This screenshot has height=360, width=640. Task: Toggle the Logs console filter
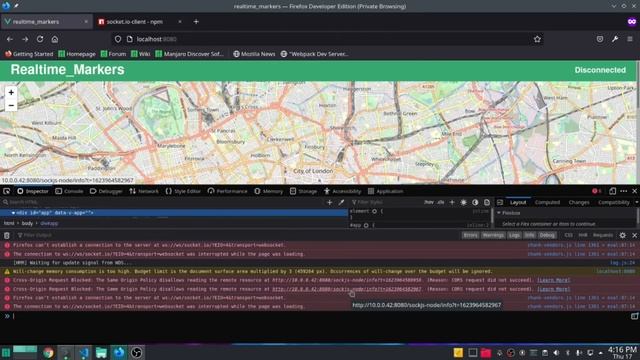click(x=514, y=235)
